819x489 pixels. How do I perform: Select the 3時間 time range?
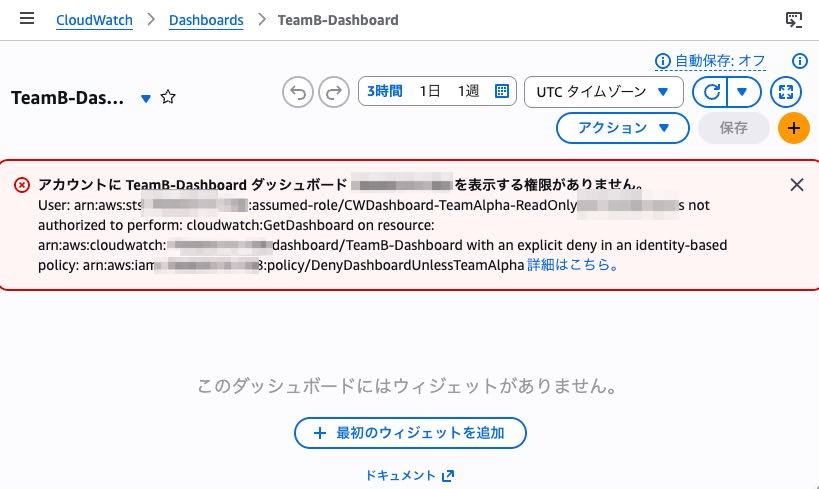pos(385,91)
